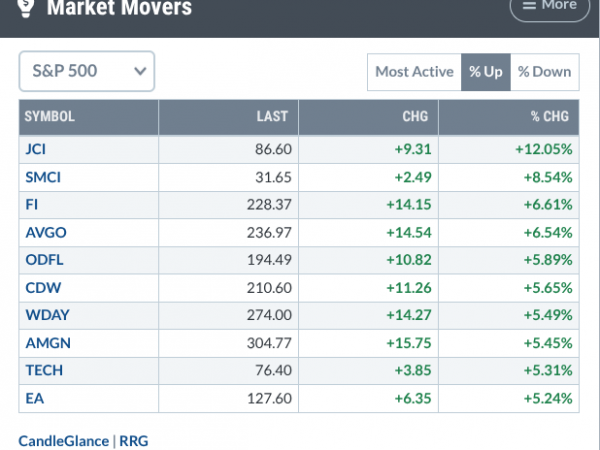Viewport: 600px width, 450px height.
Task: Click the Market Movers panel title
Action: coord(119,8)
